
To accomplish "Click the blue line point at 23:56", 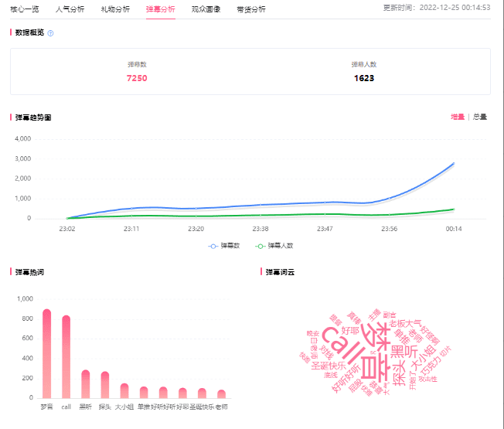I will click(390, 199).
